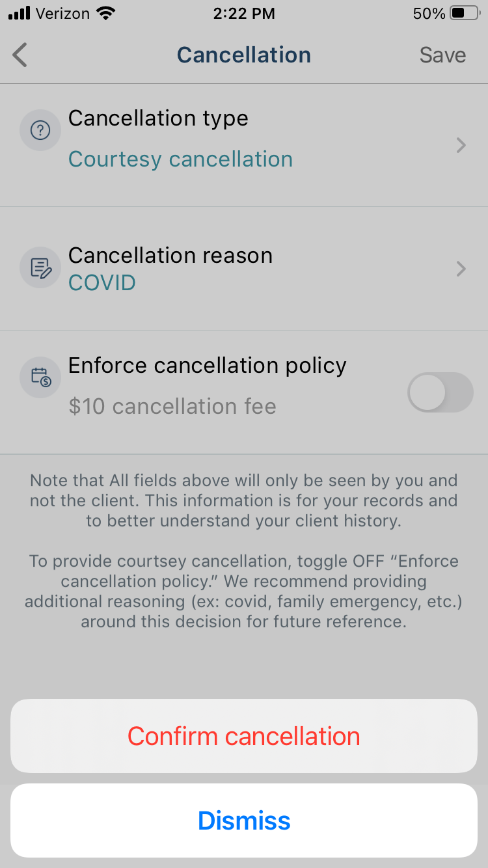
Task: Tap the back arrow icon
Action: coord(20,55)
